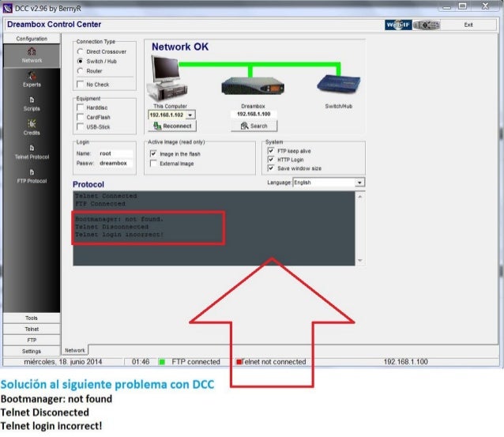Open the Scripts section in sidebar
Viewport: 504px width, 437px height.
coord(32,104)
